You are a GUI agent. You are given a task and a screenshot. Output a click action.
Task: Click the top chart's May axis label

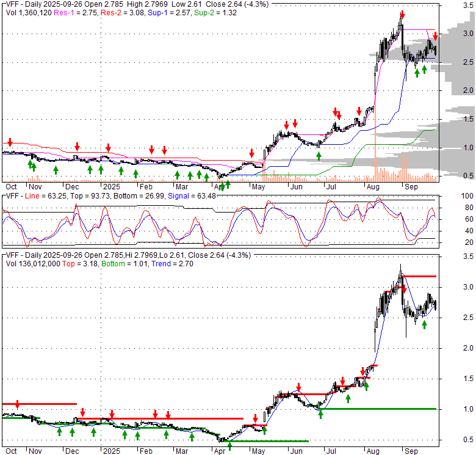tap(258, 187)
